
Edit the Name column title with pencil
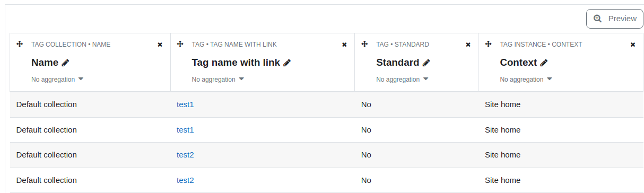pos(65,63)
